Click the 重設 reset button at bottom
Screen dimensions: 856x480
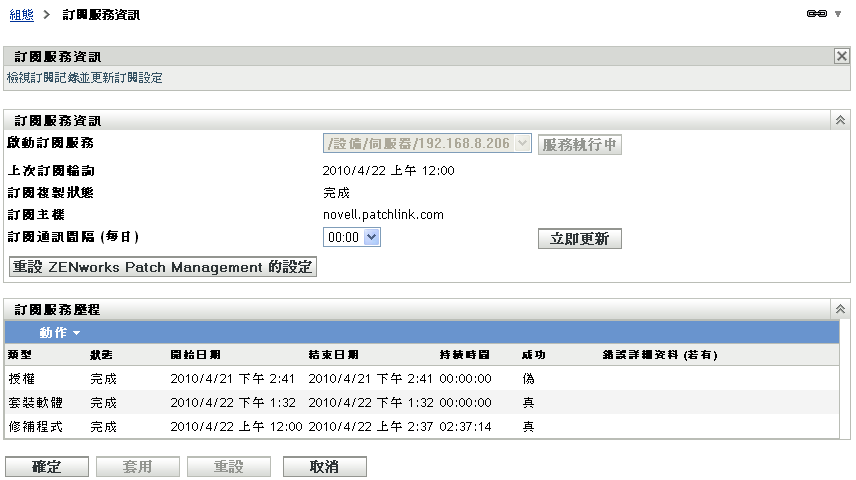pos(229,467)
